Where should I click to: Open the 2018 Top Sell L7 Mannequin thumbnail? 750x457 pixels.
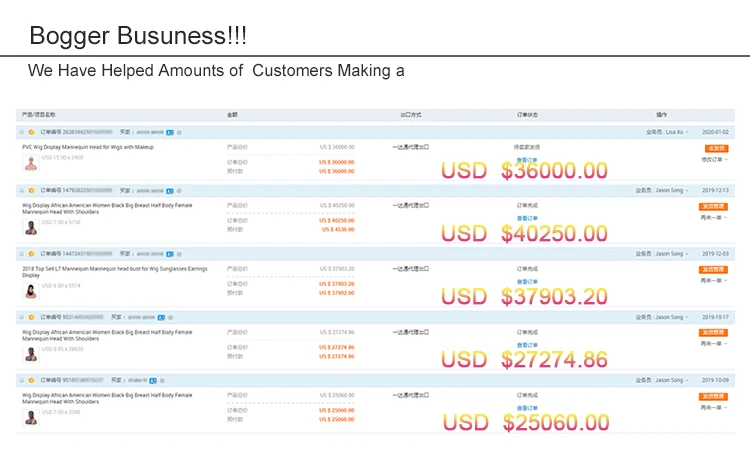pyautogui.click(x=31, y=290)
